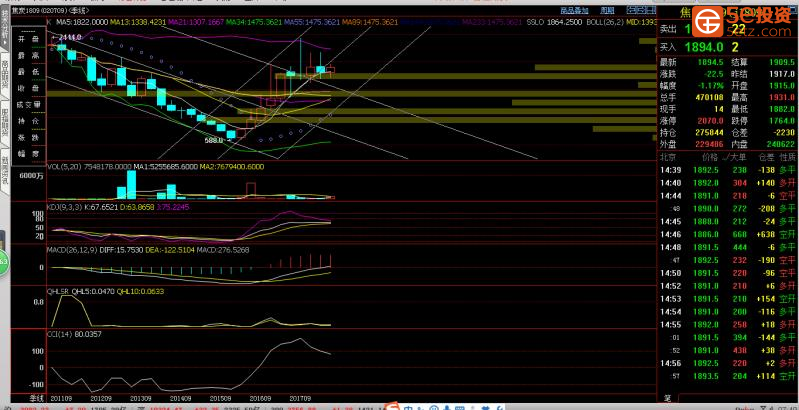Click the CCI(14) indicator label

click(x=59, y=335)
